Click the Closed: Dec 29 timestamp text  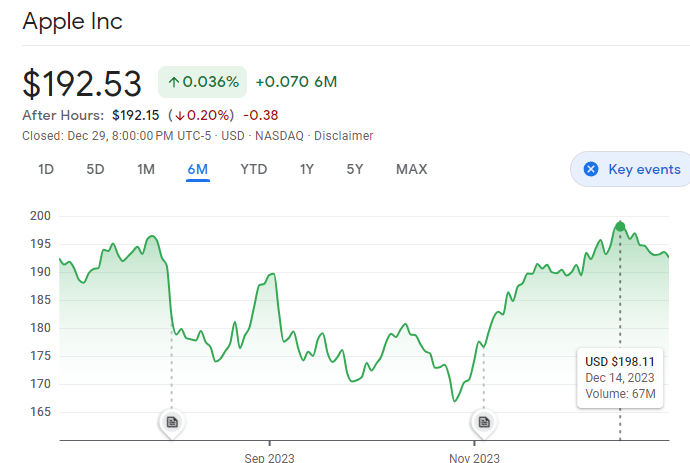(x=117, y=136)
